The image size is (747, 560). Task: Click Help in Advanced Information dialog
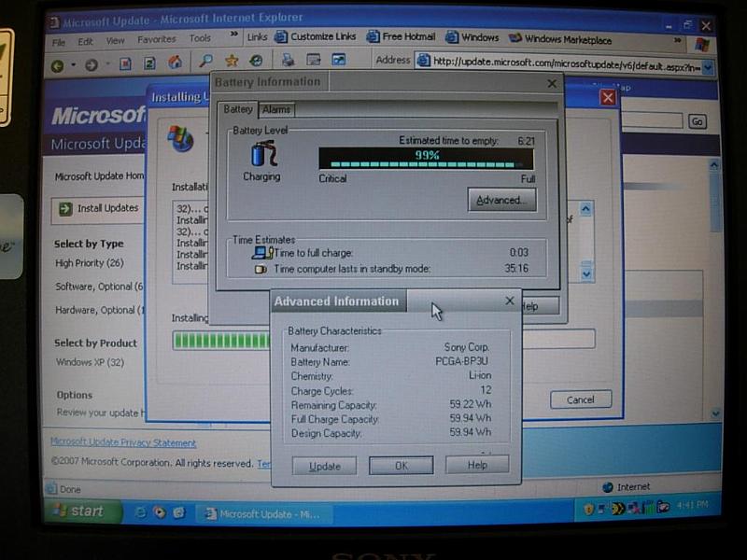(x=477, y=465)
